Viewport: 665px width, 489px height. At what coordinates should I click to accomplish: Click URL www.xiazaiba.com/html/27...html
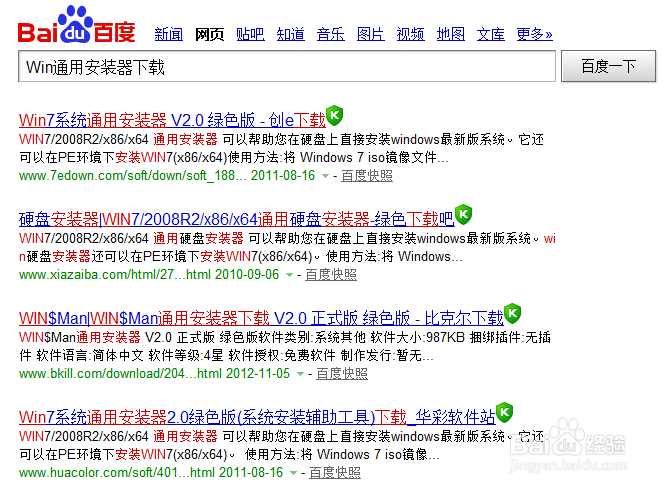[x=115, y=275]
